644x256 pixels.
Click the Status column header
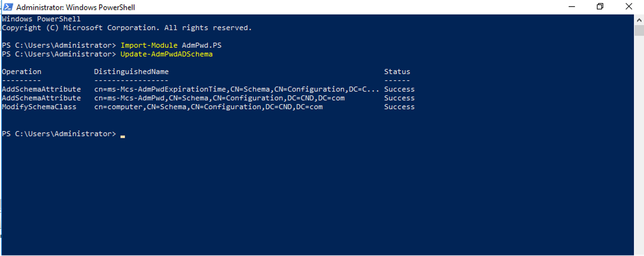tap(397, 72)
